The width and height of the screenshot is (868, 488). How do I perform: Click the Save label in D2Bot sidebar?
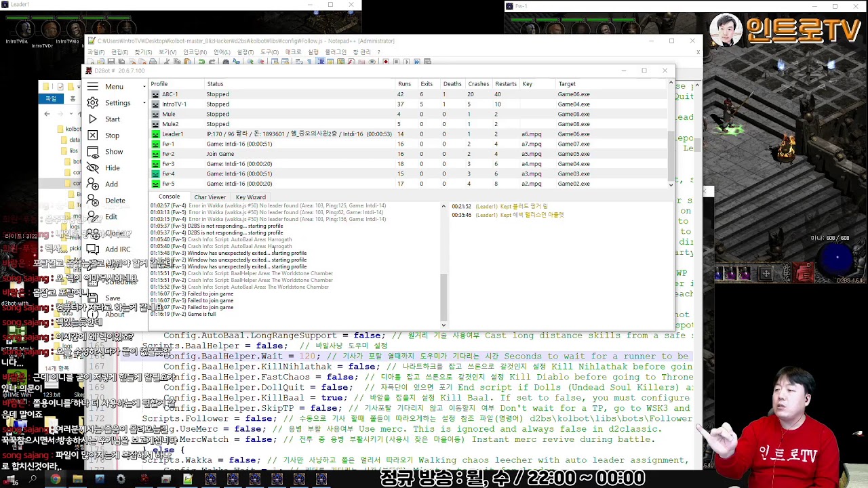tap(113, 298)
